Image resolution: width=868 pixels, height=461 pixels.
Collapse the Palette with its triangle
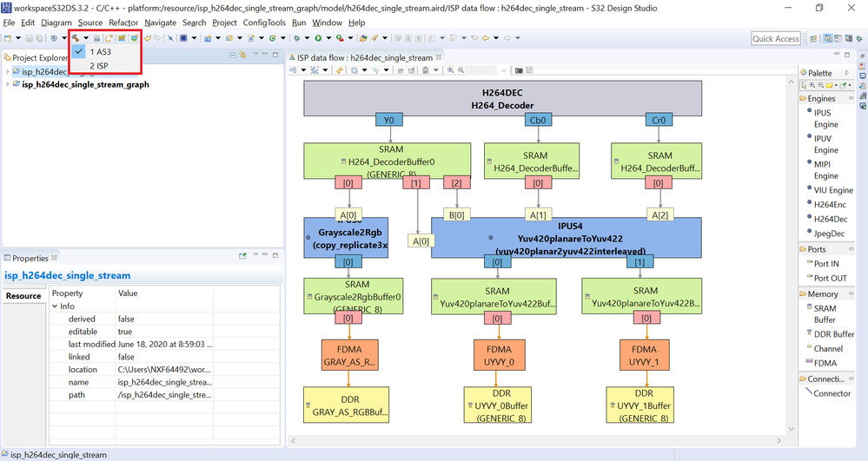pos(847,73)
